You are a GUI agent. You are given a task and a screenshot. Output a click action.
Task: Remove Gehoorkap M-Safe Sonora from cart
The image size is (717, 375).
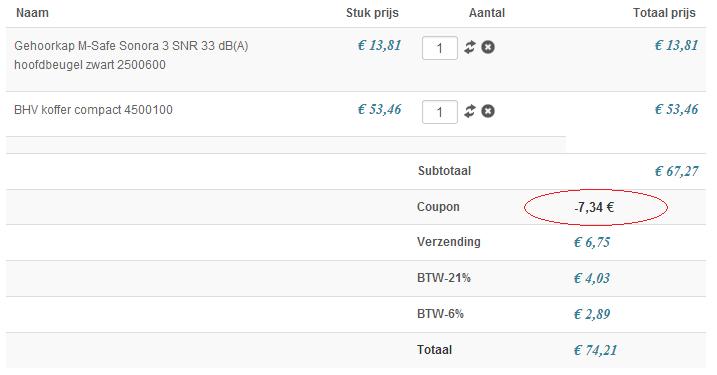(488, 47)
